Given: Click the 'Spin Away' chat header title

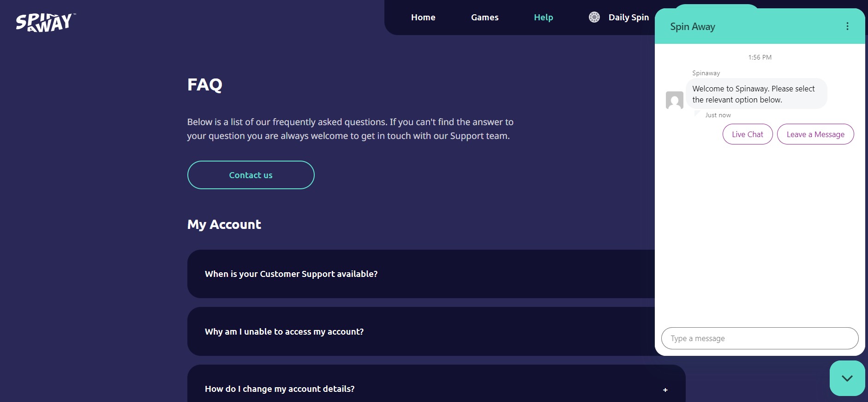Looking at the screenshot, I should (x=693, y=27).
